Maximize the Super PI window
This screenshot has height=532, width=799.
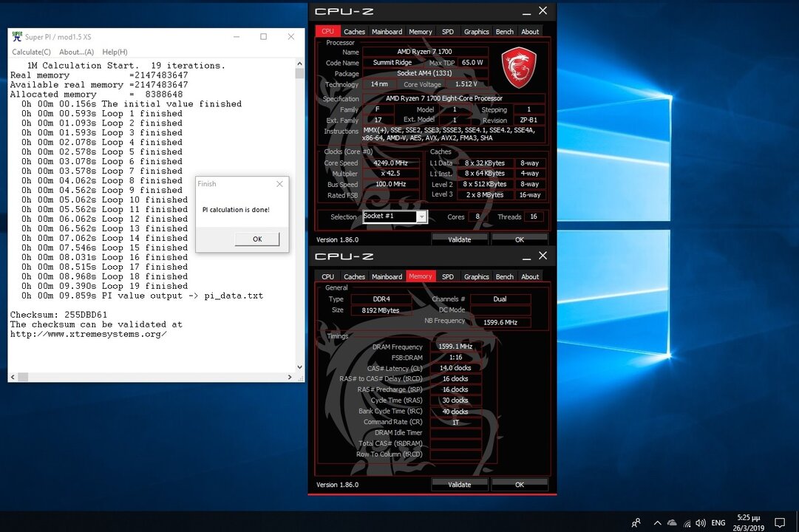(263, 37)
